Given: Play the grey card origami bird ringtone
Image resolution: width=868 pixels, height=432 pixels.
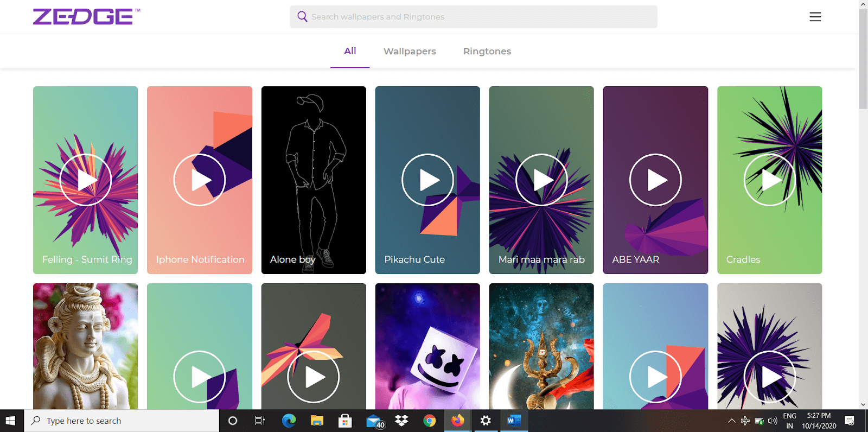Looking at the screenshot, I should click(314, 377).
